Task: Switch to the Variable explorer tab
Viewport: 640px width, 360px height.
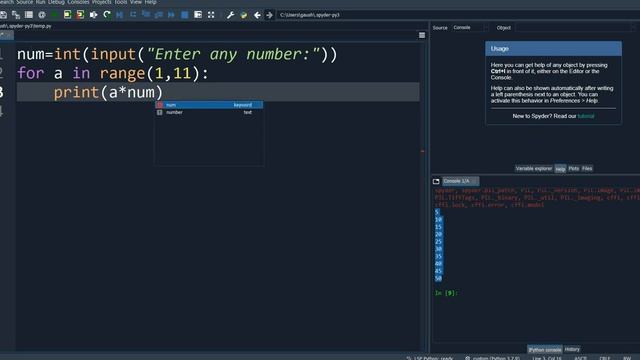Action: click(533, 169)
